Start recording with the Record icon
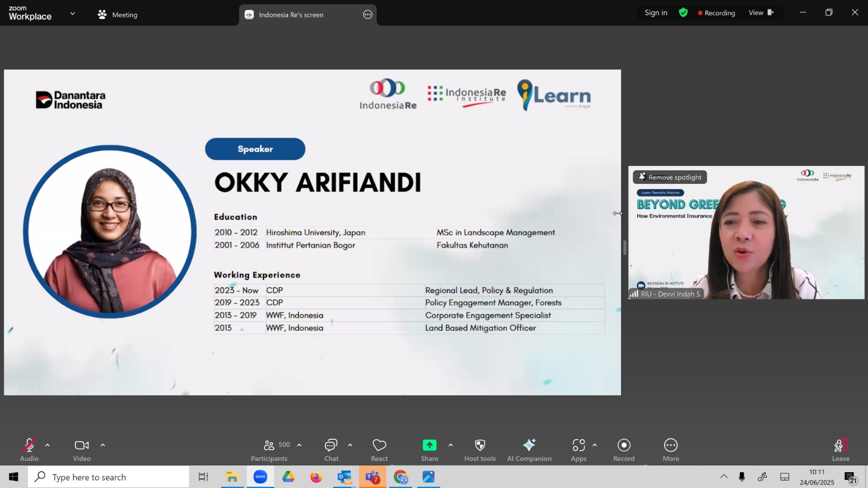This screenshot has height=488, width=868. click(624, 445)
